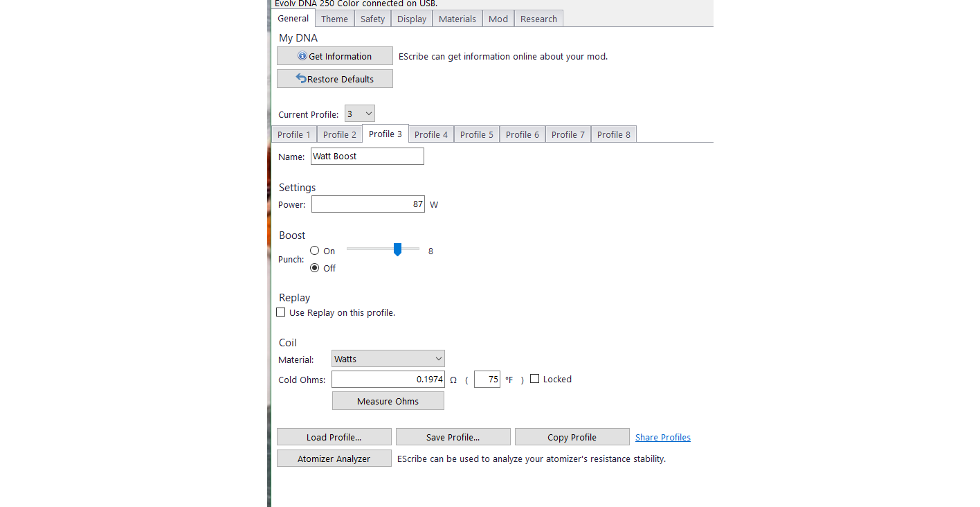Launch the Atomizer Analyzer
980x507 pixels.
(334, 459)
